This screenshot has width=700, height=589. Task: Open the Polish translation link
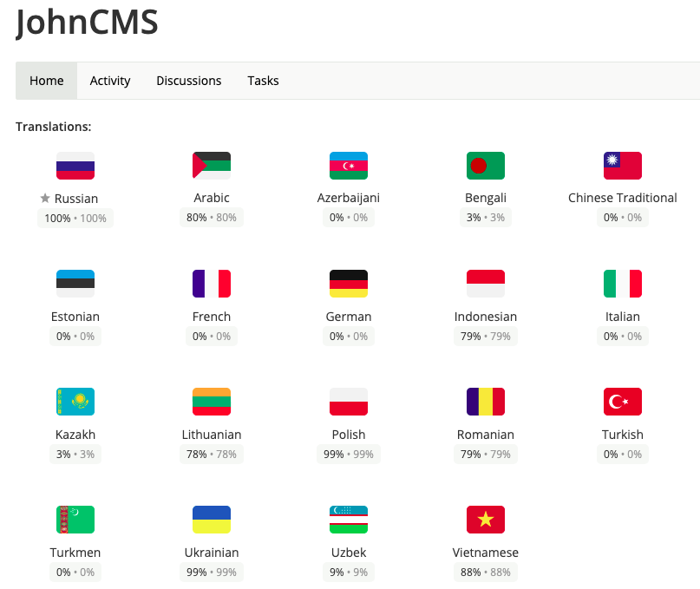click(349, 435)
